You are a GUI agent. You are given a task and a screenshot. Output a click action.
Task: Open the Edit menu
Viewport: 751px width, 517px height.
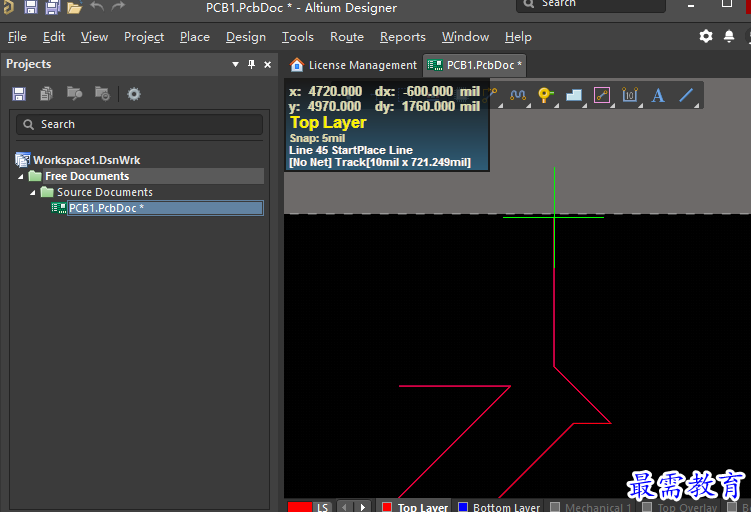(x=54, y=37)
